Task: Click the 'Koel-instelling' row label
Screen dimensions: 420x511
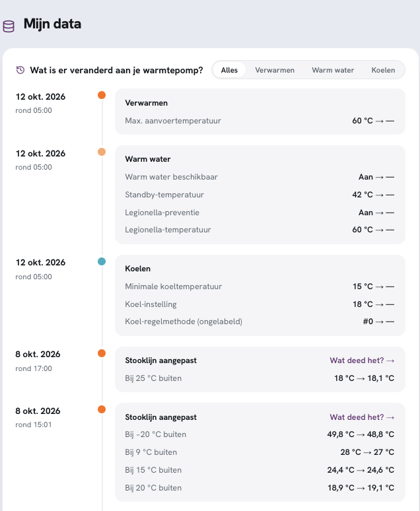Action: [x=151, y=304]
